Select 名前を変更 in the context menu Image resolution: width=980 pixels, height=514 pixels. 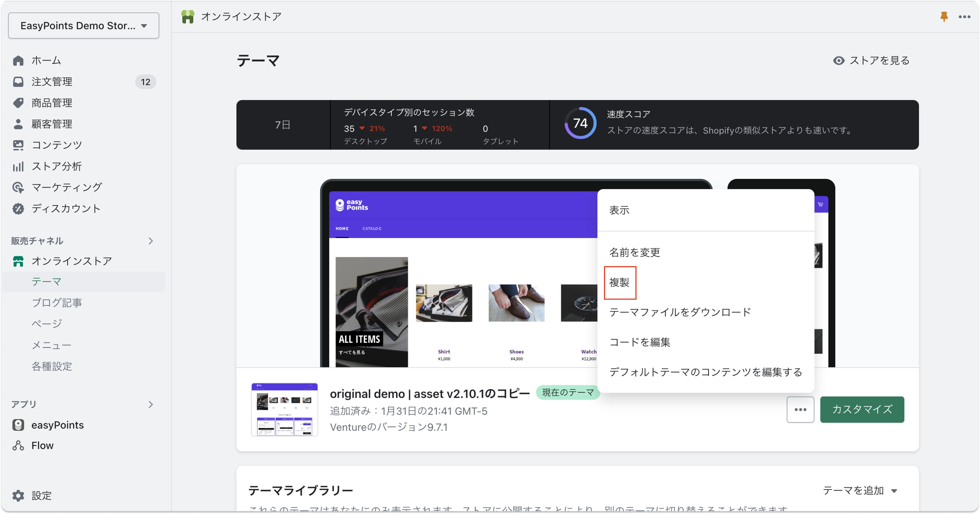pyautogui.click(x=706, y=252)
